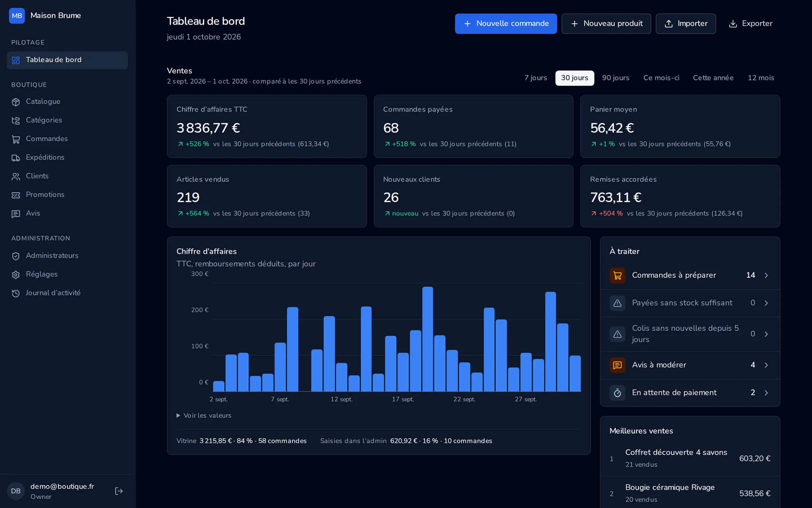
Task: Click the Avis message icon in sidebar
Action: click(16, 213)
